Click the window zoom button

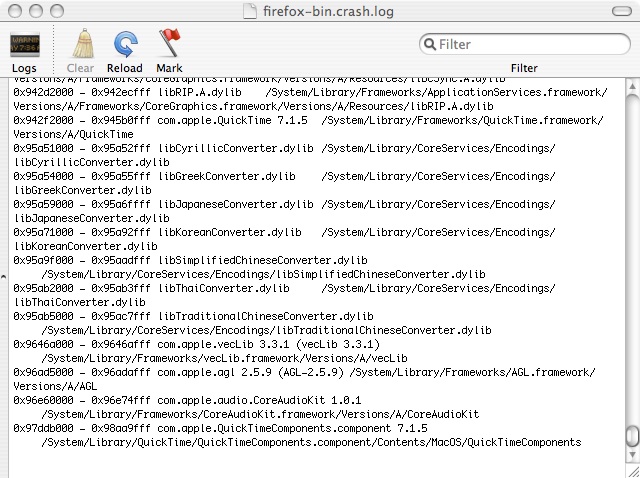click(57, 11)
